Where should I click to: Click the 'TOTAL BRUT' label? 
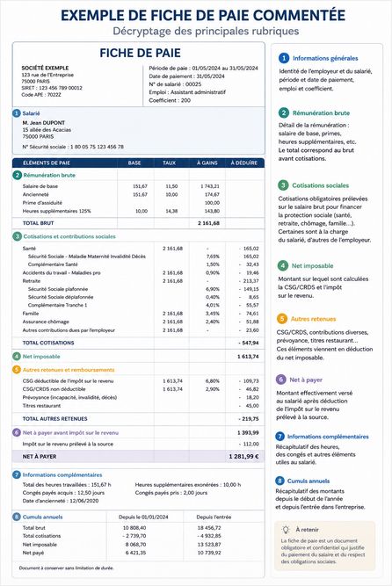[x=38, y=223]
